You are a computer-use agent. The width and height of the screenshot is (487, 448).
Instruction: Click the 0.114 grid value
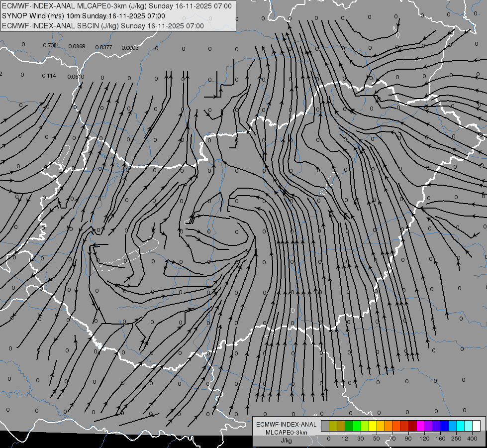[x=49, y=76]
